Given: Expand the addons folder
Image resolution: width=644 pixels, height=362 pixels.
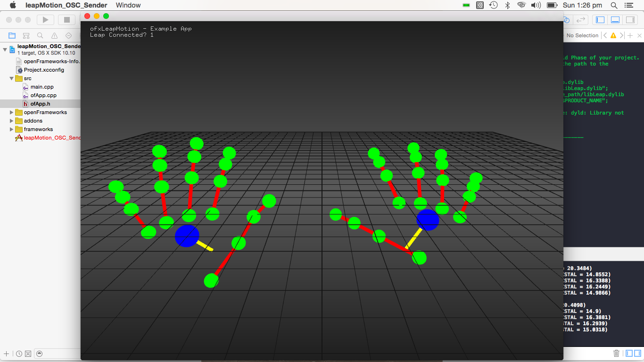Looking at the screenshot, I should click(12, 121).
